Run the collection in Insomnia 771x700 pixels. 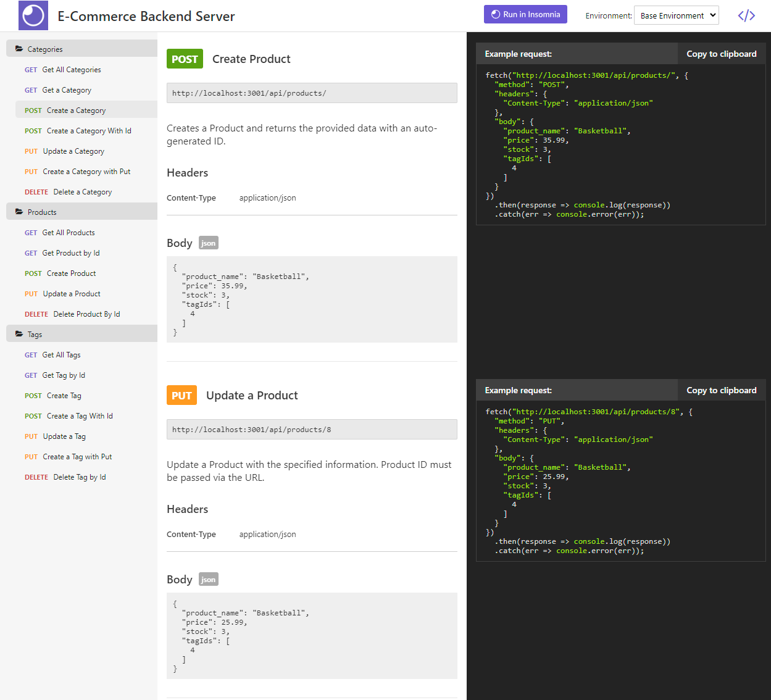click(x=525, y=14)
